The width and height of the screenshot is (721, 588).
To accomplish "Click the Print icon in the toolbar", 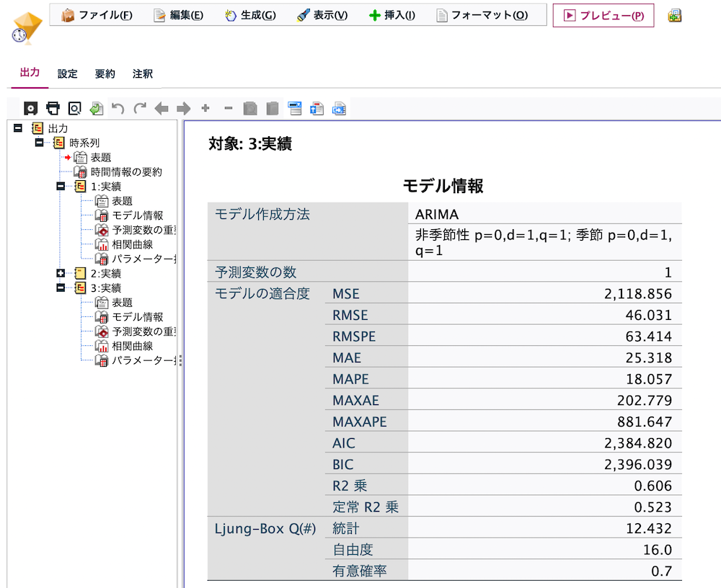I will [53, 108].
